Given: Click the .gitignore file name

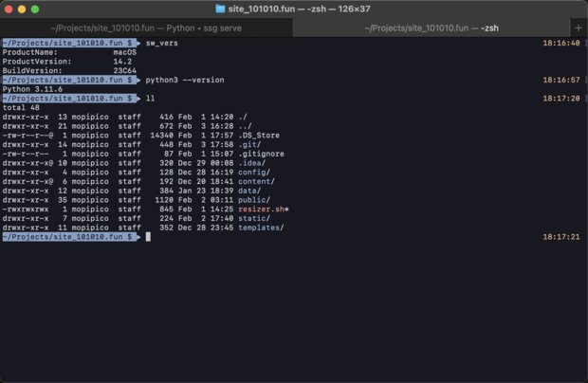Looking at the screenshot, I should point(262,154).
